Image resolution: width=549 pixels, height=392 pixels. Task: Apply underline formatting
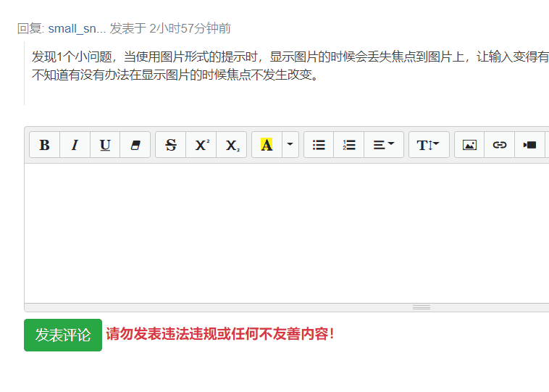[x=105, y=145]
